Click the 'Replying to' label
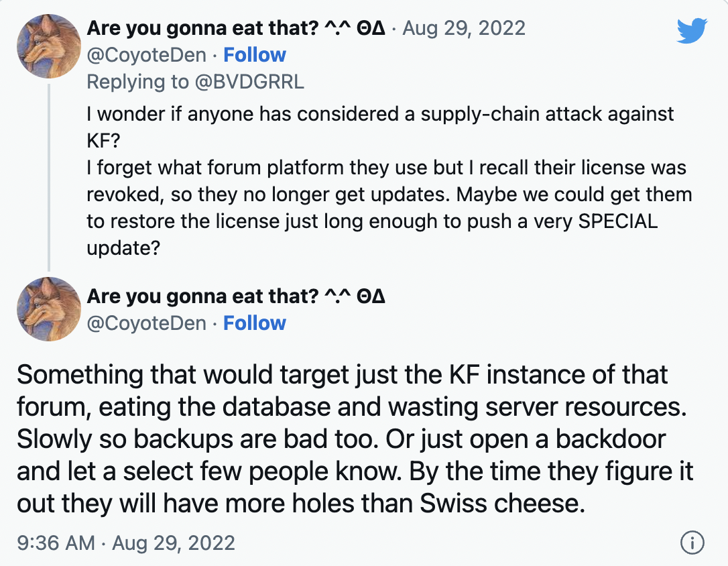The image size is (728, 566). coord(137,82)
